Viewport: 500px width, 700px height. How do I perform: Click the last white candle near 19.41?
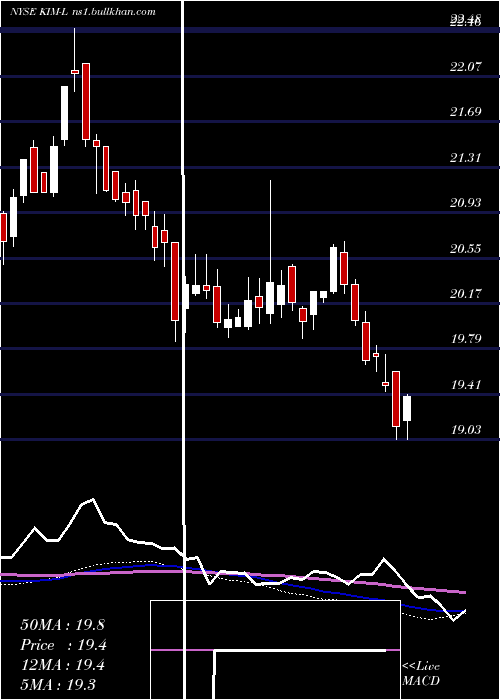point(407,408)
